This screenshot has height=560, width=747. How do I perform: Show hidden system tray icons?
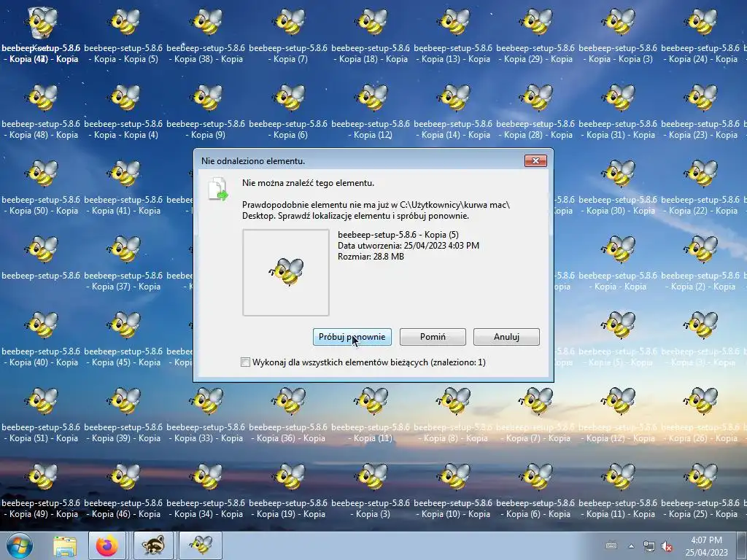pos(631,546)
